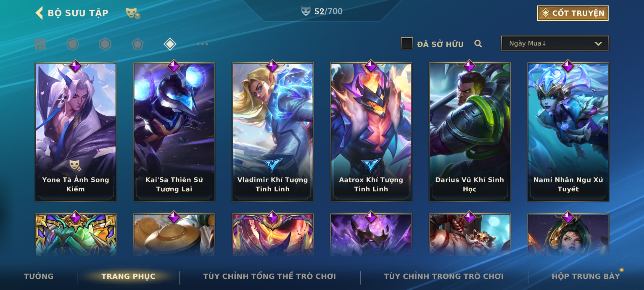The image size is (644, 290).
Task: Select the pentagon rarity filter icon
Action: (137, 44)
